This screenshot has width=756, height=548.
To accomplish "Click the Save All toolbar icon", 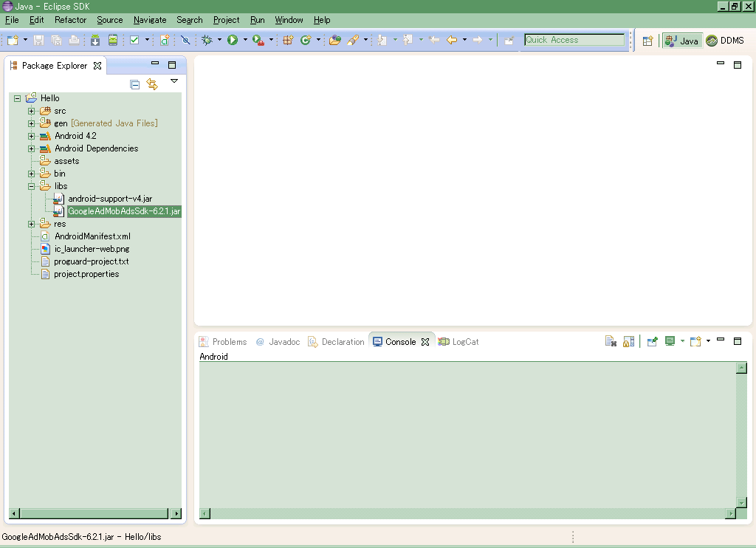I will click(x=56, y=40).
